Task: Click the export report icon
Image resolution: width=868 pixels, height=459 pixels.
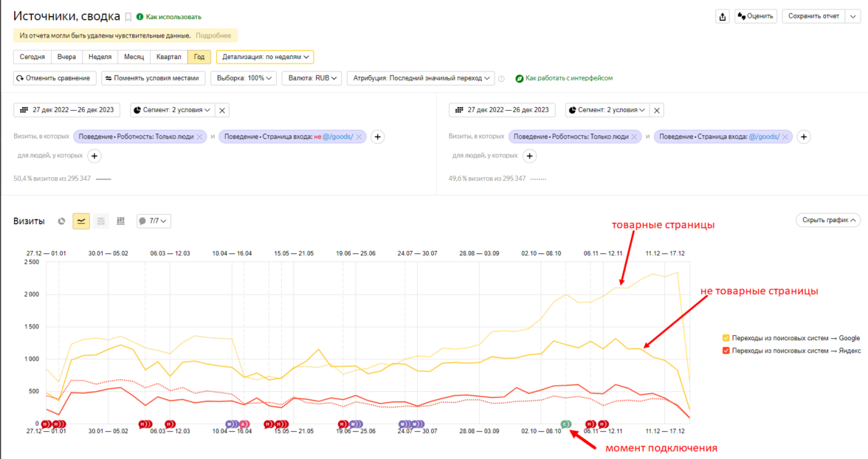Action: point(722,16)
